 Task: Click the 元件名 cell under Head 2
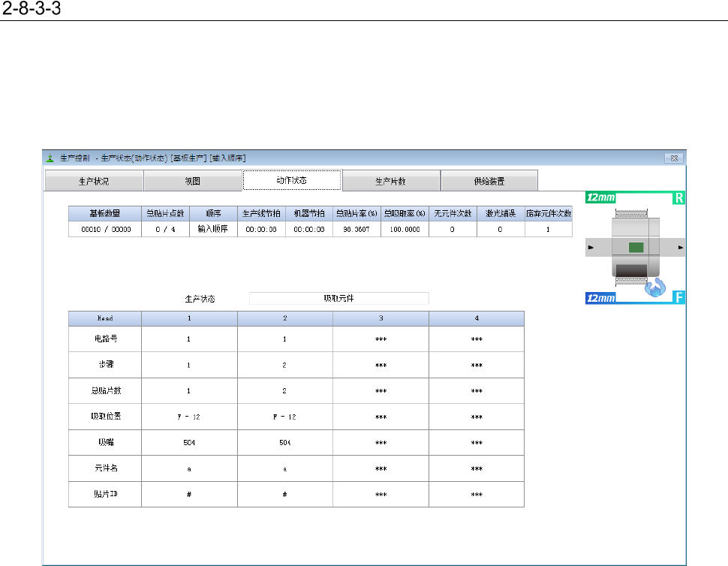coord(284,469)
